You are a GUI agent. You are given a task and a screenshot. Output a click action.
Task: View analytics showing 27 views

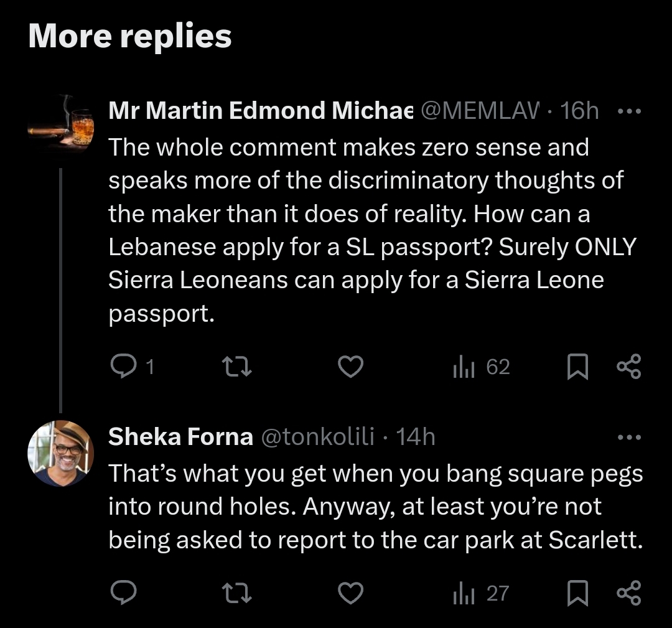click(481, 593)
